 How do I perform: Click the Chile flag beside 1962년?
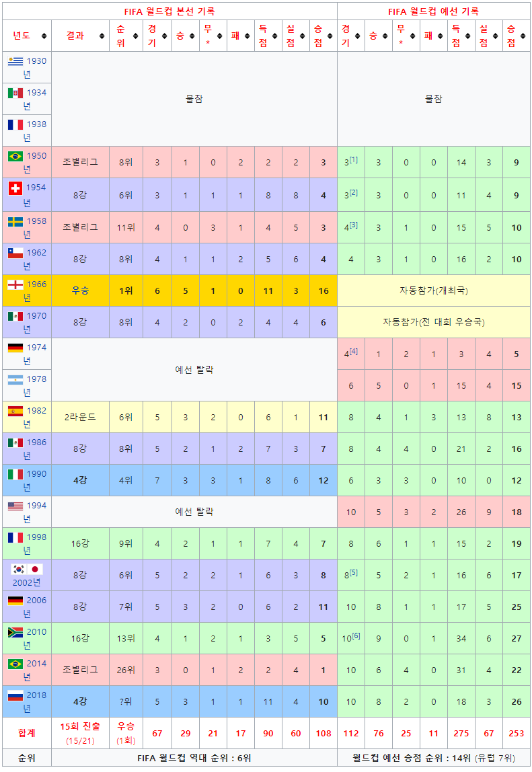pos(15,253)
